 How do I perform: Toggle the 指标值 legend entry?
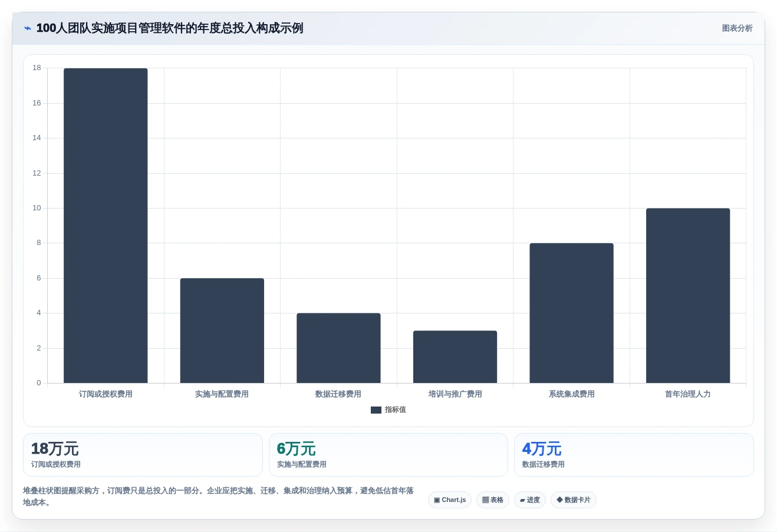pyautogui.click(x=388, y=409)
